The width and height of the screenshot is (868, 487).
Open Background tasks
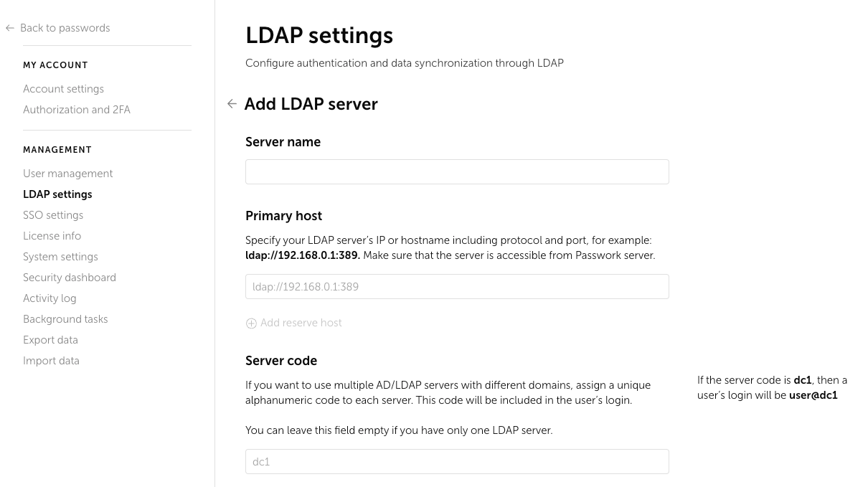(x=65, y=319)
